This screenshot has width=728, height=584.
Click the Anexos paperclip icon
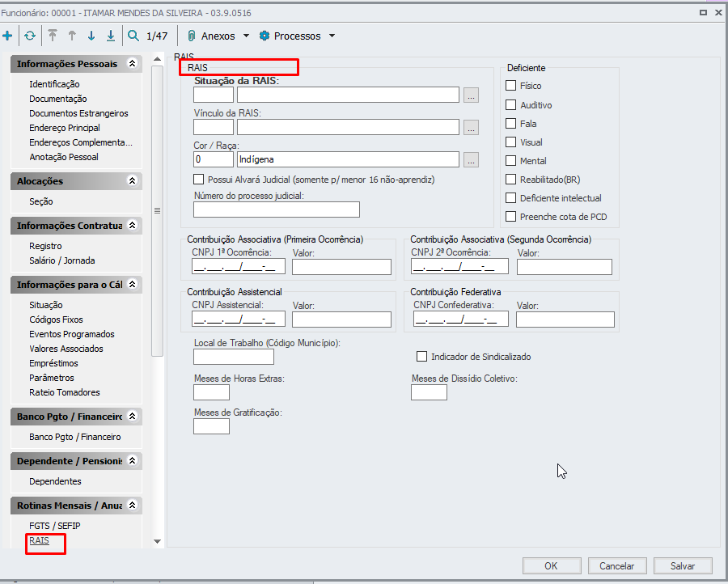pos(191,36)
